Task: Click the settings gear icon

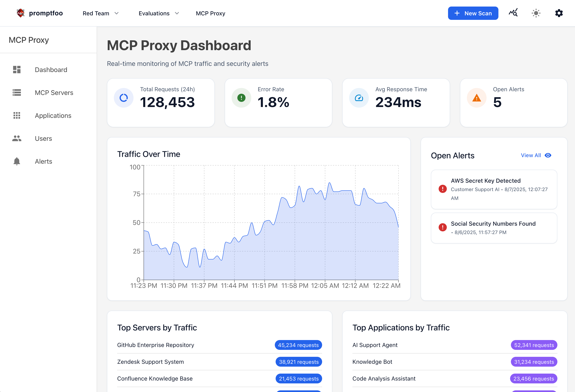Action: tap(558, 13)
